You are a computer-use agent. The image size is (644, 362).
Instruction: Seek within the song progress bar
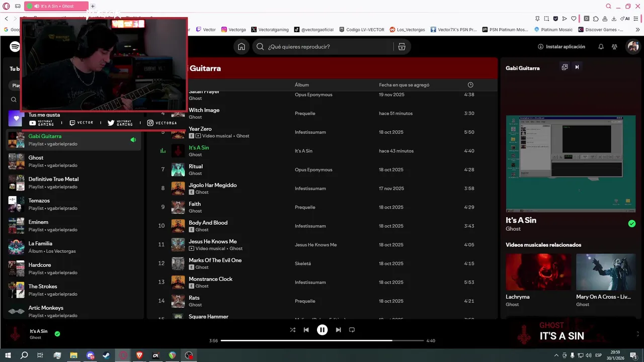(322, 341)
